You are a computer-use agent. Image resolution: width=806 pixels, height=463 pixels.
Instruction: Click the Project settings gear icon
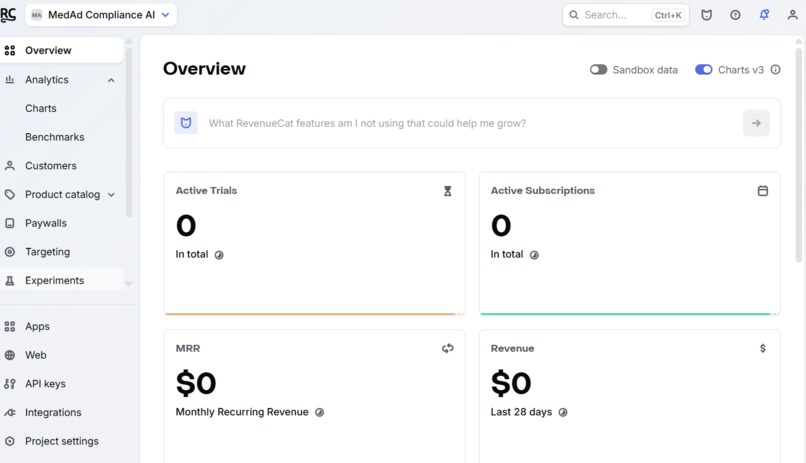[10, 441]
